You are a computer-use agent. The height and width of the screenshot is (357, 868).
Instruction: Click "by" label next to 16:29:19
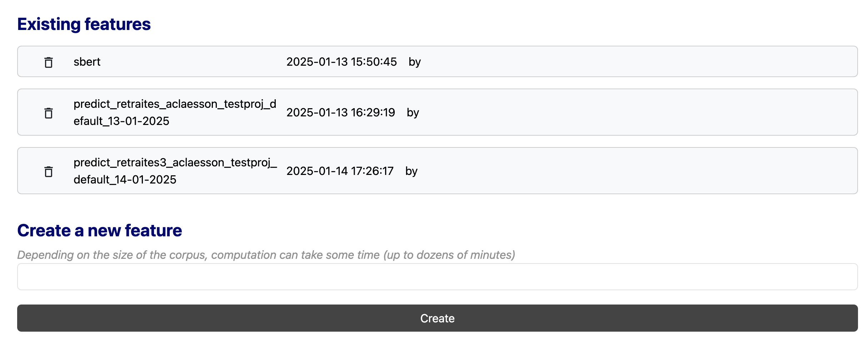point(413,113)
